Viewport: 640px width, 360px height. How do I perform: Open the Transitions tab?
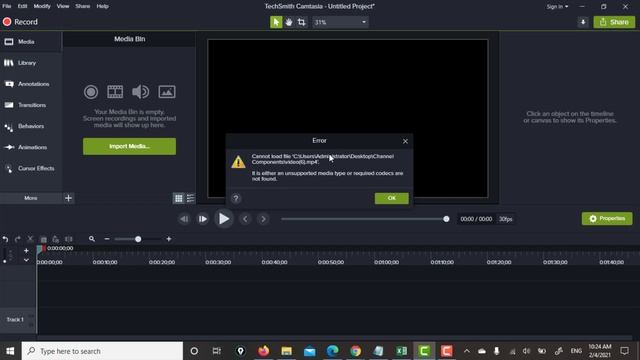tap(31, 105)
